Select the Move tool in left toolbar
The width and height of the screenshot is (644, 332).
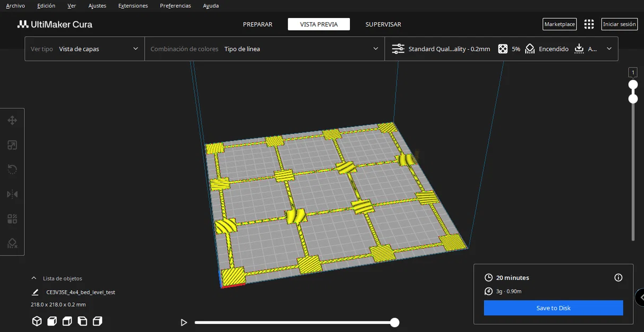point(12,121)
